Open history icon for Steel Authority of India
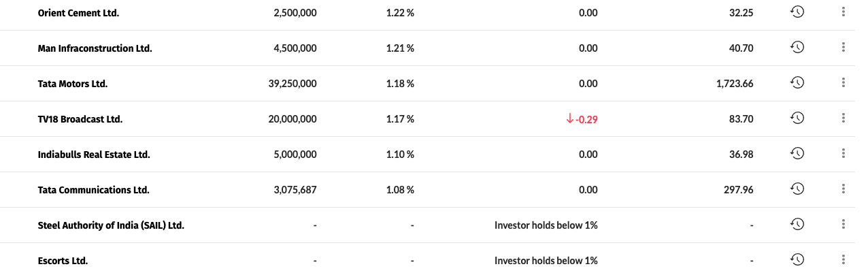The height and width of the screenshot is (273, 868). click(x=797, y=224)
